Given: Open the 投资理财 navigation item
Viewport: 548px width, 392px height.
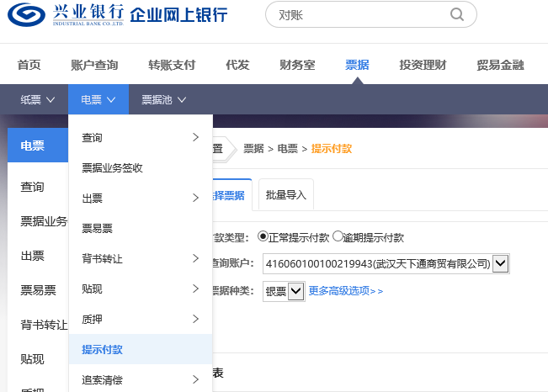Looking at the screenshot, I should point(423,65).
